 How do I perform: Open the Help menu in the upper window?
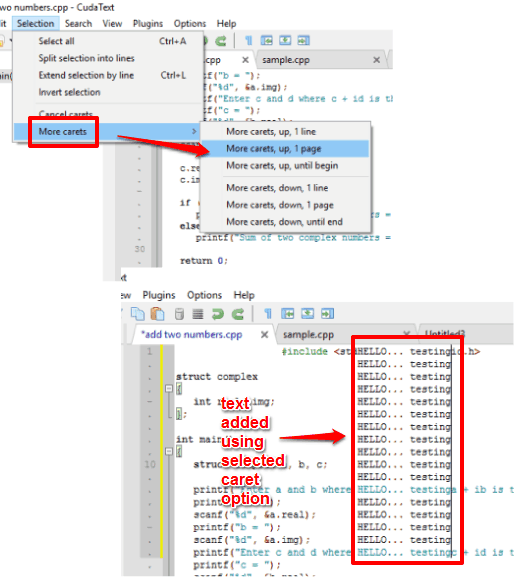[x=226, y=24]
